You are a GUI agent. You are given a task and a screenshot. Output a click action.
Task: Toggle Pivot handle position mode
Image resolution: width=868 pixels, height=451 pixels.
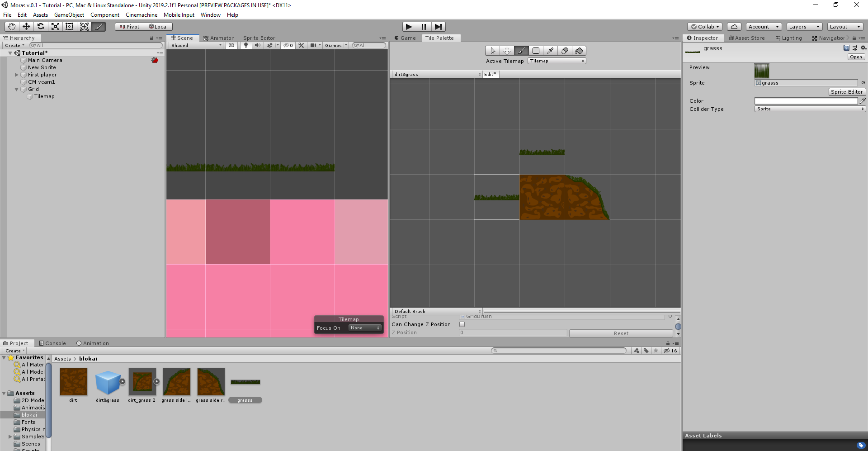click(129, 27)
